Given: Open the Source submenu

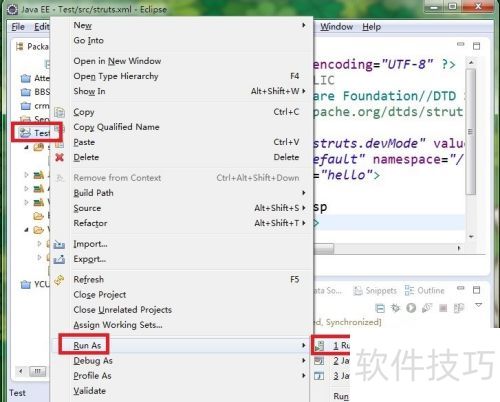Looking at the screenshot, I should (x=182, y=208).
